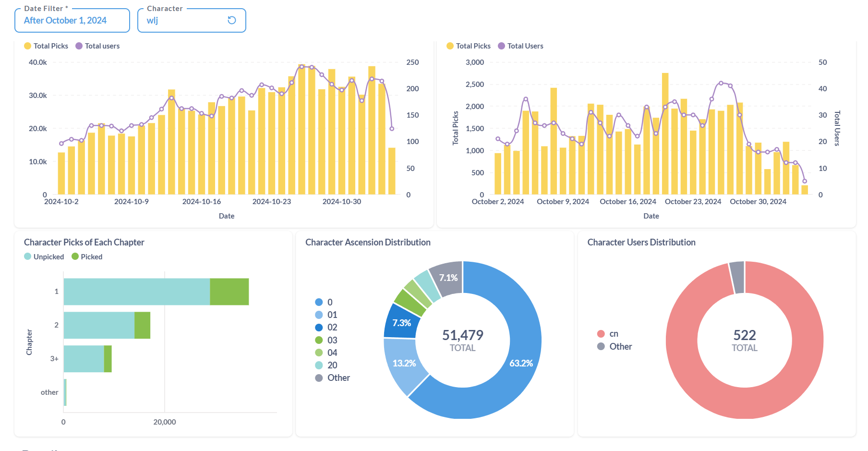Open the Date Filter 'After October 1, 2024'
The height and width of the screenshot is (451, 868).
pyautogui.click(x=72, y=21)
